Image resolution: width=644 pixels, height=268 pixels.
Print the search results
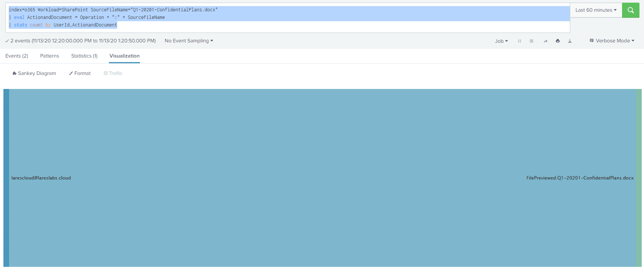click(557, 41)
